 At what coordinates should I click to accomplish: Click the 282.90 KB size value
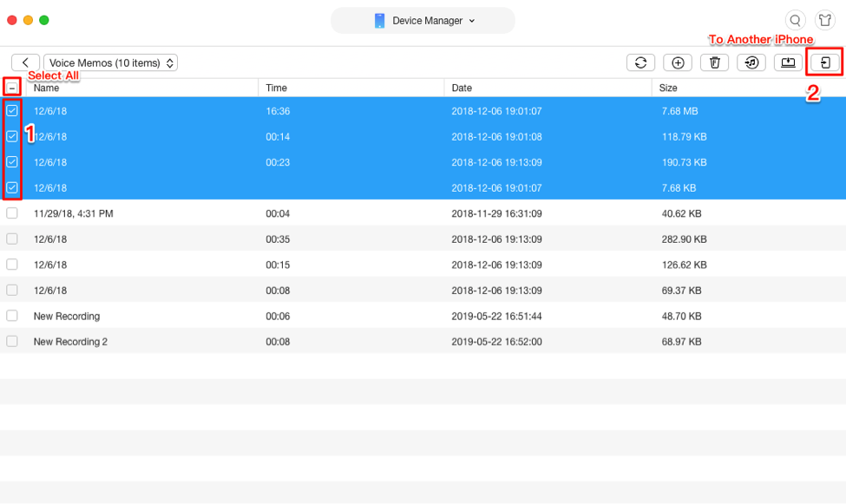coord(684,239)
